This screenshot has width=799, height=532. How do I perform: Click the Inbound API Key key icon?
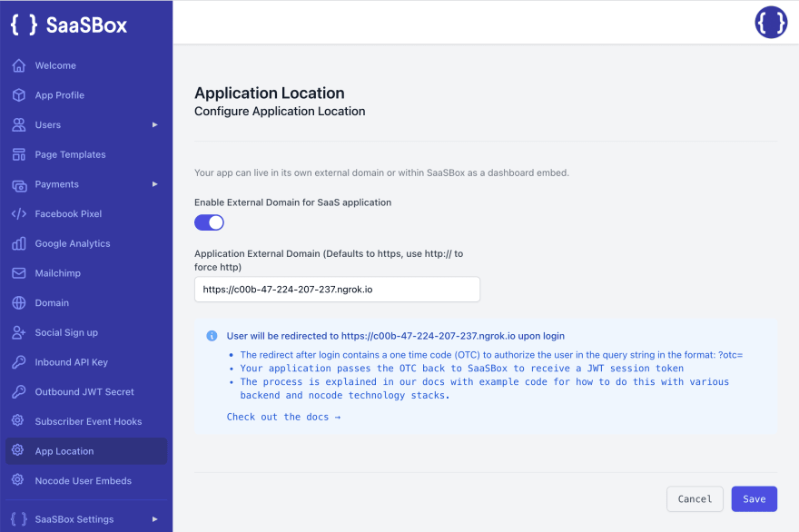pyautogui.click(x=19, y=362)
